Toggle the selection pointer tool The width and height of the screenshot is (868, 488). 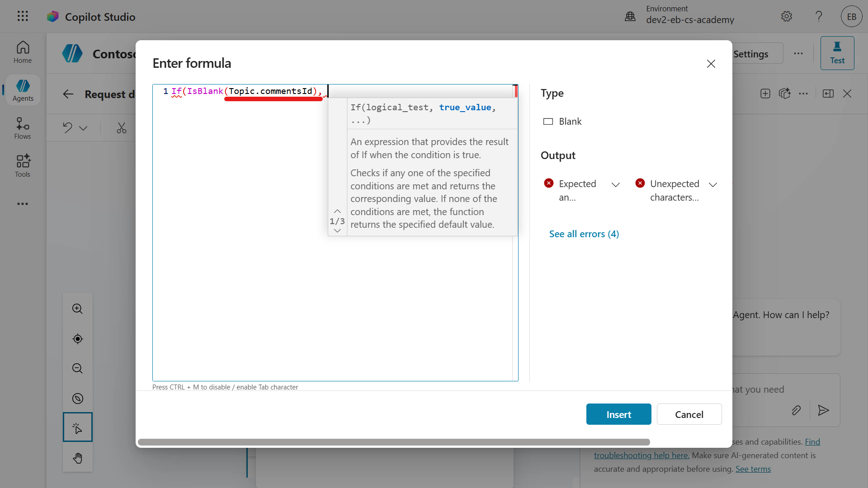pyautogui.click(x=77, y=427)
